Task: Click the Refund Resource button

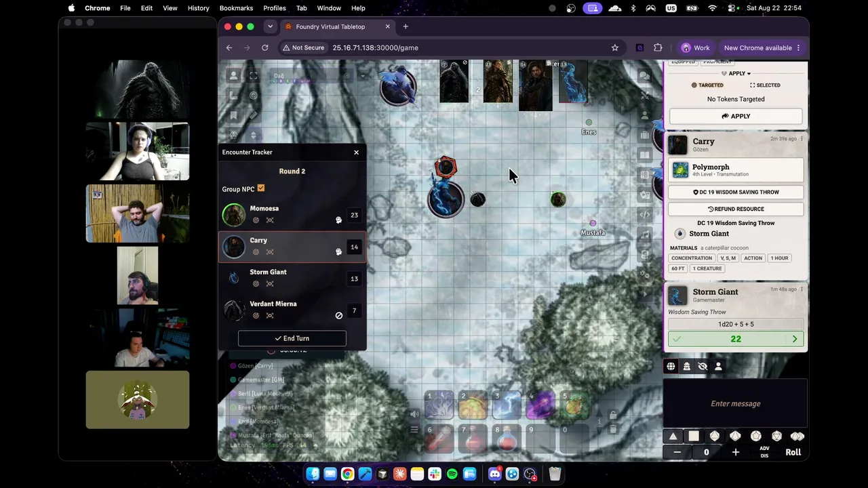Action: click(x=736, y=209)
